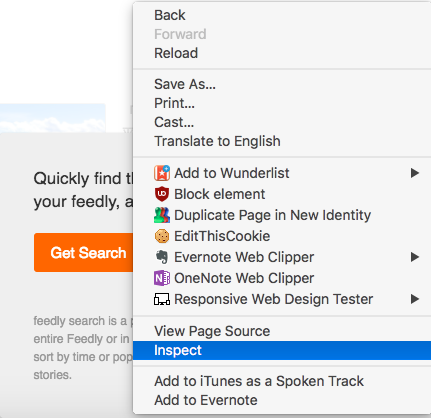Viewport: 431px width, 418px height.
Task: Click the Evernote elephant icon
Action: [162, 257]
